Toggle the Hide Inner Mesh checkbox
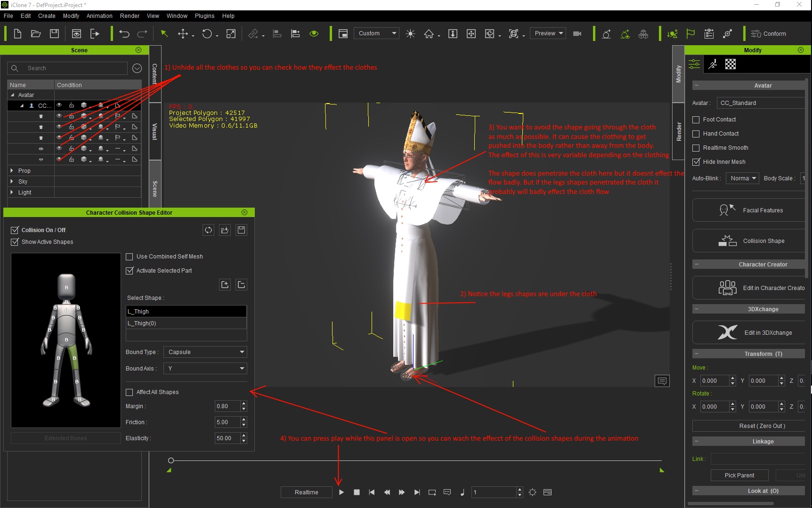Screen dimensions: 812x508 696,162
